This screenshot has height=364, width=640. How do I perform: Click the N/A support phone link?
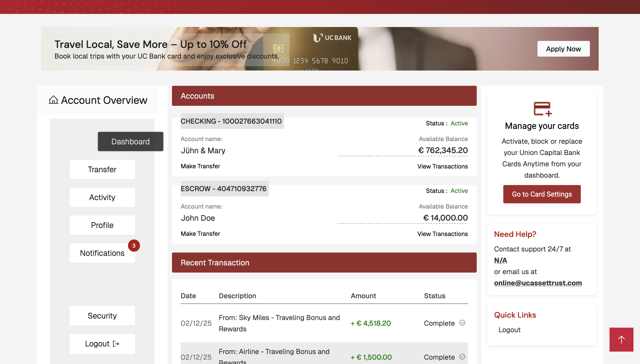[500, 260]
